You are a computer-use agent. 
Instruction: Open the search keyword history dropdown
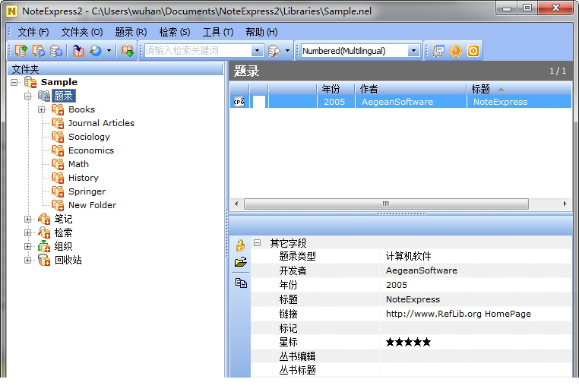[x=258, y=51]
